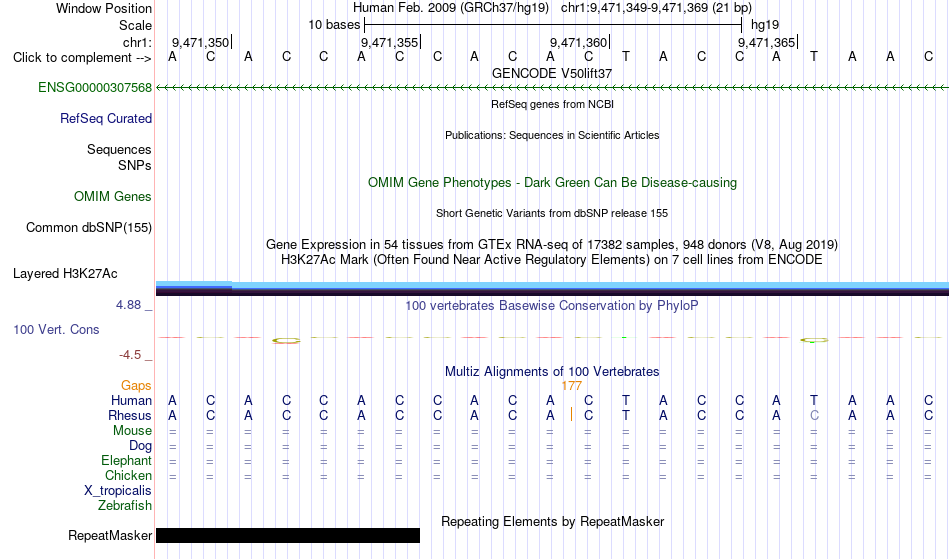
Task: Click the Scale label on the left
Action: coord(135,25)
